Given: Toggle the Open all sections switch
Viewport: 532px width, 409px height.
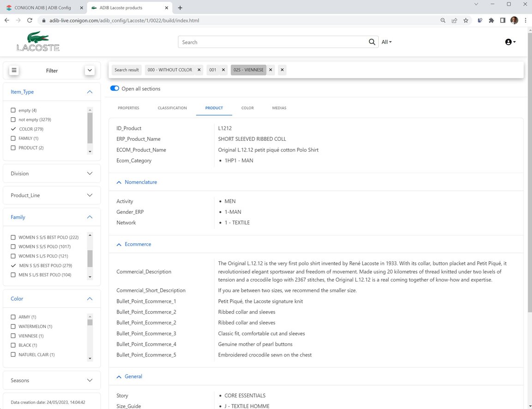Looking at the screenshot, I should [x=115, y=88].
